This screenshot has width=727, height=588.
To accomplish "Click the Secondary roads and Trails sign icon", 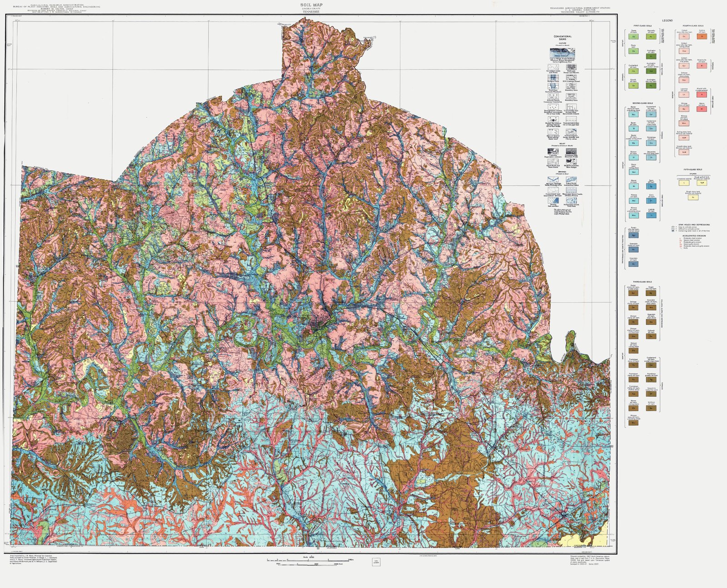I will point(553,66).
